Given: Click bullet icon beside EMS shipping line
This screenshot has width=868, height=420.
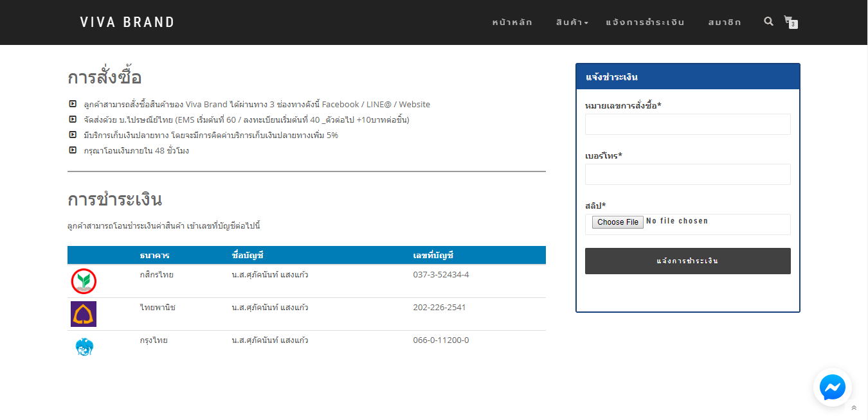Looking at the screenshot, I should (x=73, y=119).
